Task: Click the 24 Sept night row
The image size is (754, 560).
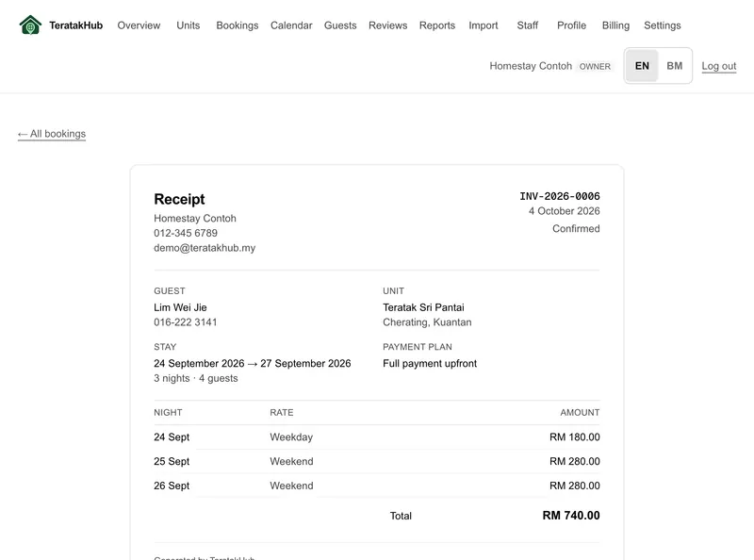Action: coord(377,437)
